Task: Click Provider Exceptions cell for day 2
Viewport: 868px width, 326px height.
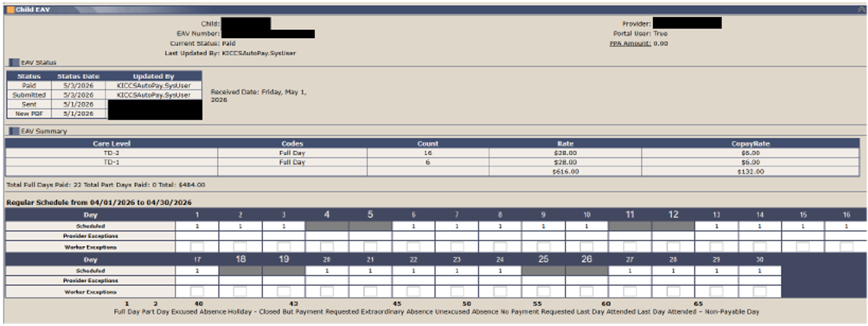Action: tap(241, 236)
